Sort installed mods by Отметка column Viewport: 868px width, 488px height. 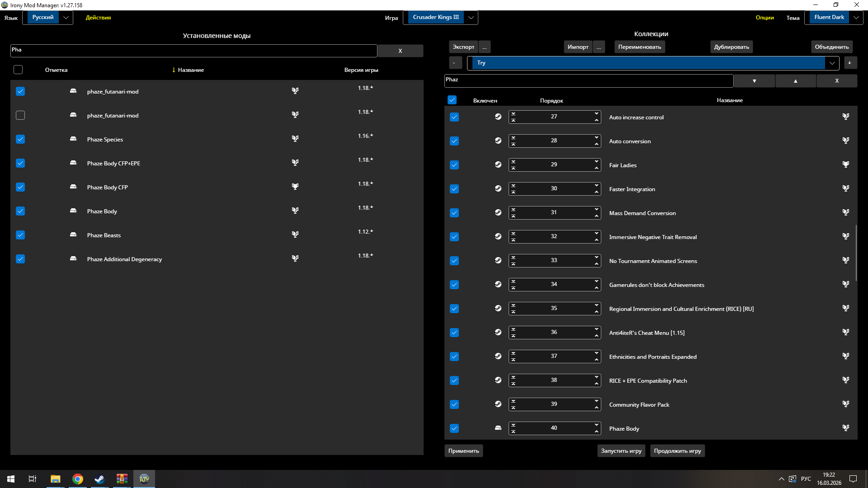(x=56, y=70)
